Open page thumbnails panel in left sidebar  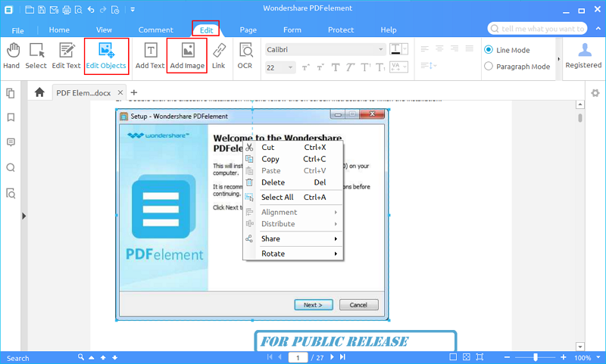(11, 93)
